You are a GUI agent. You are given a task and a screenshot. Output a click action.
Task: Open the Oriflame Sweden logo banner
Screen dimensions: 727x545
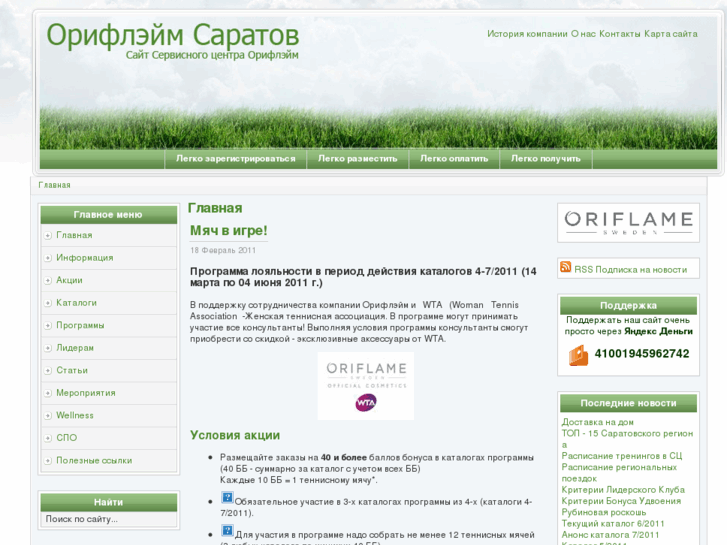(x=628, y=223)
